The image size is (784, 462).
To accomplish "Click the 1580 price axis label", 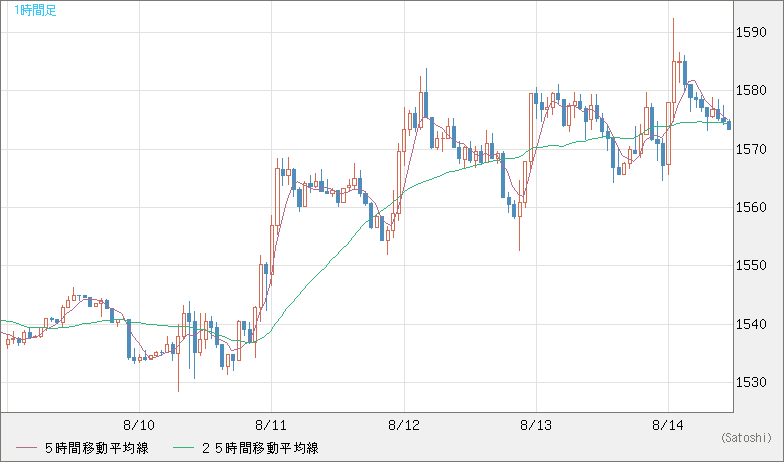I will click(751, 90).
